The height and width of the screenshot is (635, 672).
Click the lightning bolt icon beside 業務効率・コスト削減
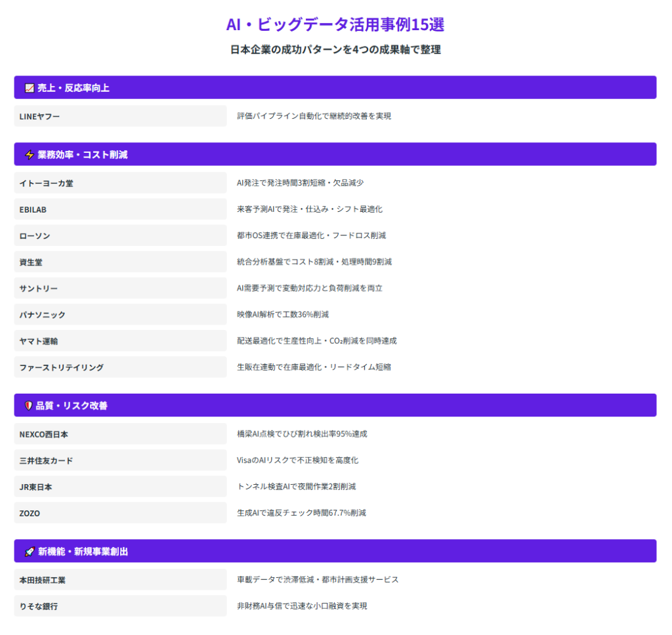tap(29, 155)
